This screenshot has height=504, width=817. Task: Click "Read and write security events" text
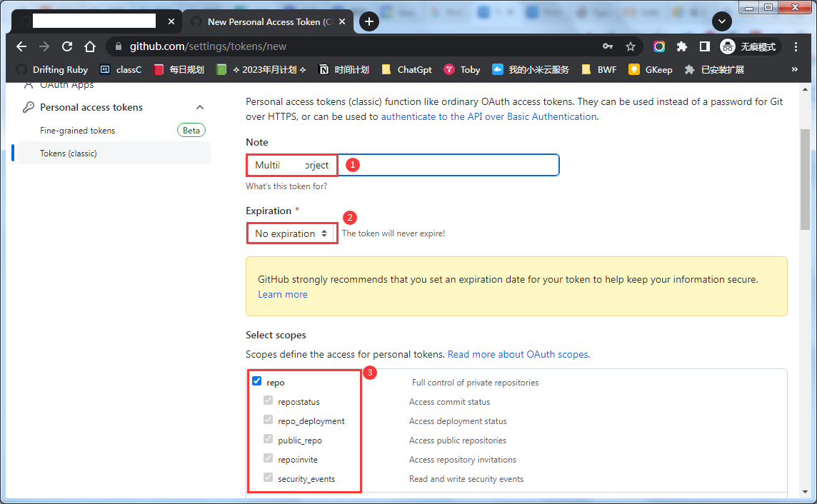pos(466,479)
